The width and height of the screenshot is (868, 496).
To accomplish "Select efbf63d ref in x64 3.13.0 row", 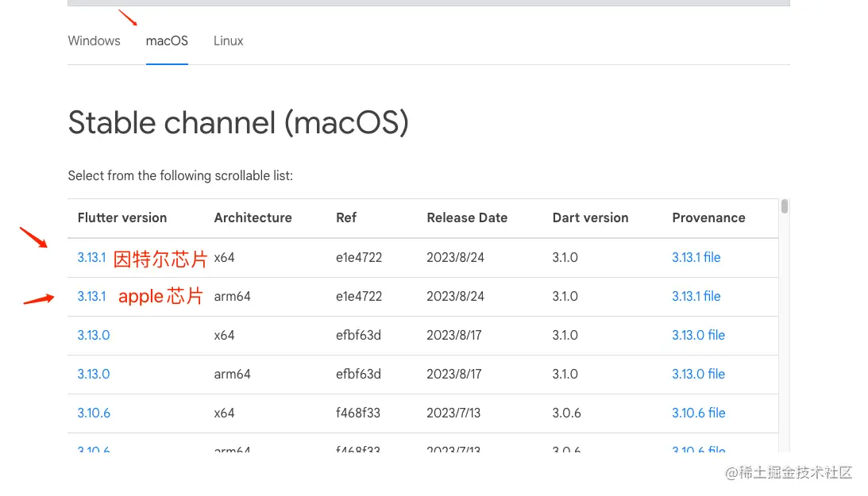I will [358, 335].
